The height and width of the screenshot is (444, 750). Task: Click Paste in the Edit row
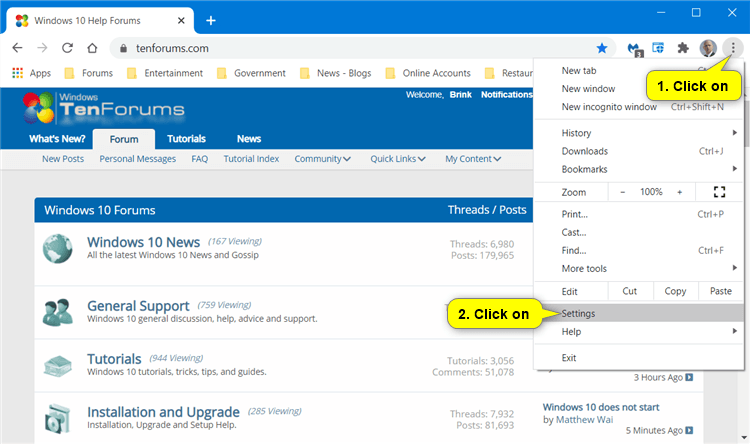coord(721,291)
